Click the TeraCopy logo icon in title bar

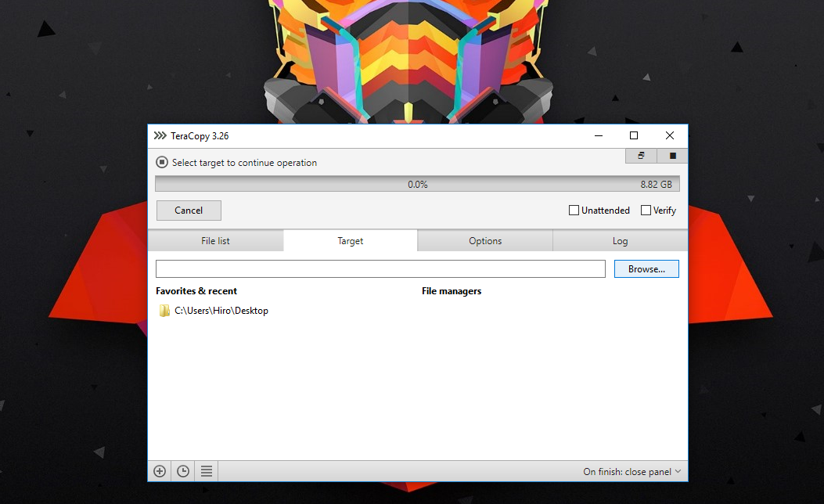click(x=160, y=135)
